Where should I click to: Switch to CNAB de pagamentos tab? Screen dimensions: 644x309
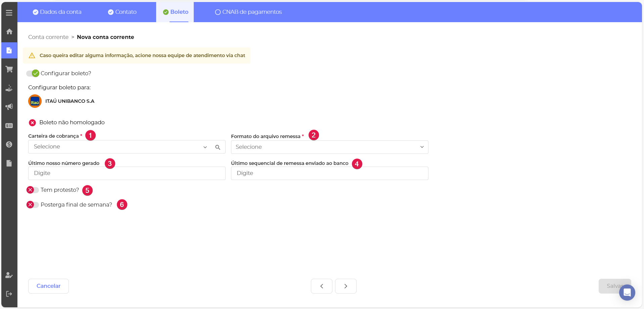click(x=248, y=12)
